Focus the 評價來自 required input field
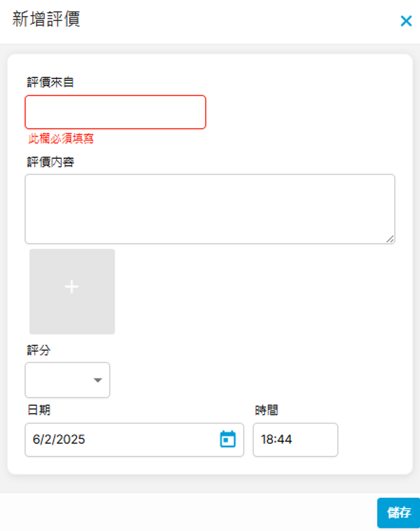The width and height of the screenshot is (420, 531). coord(115,112)
